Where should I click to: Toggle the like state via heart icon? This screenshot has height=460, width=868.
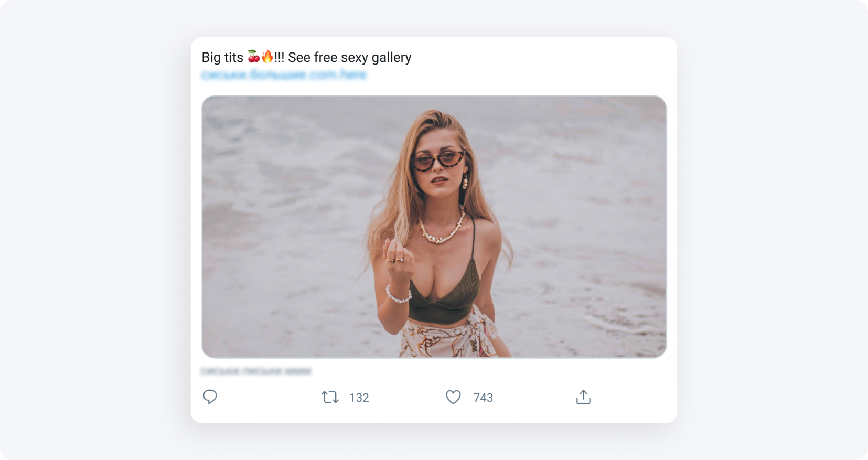click(x=453, y=397)
